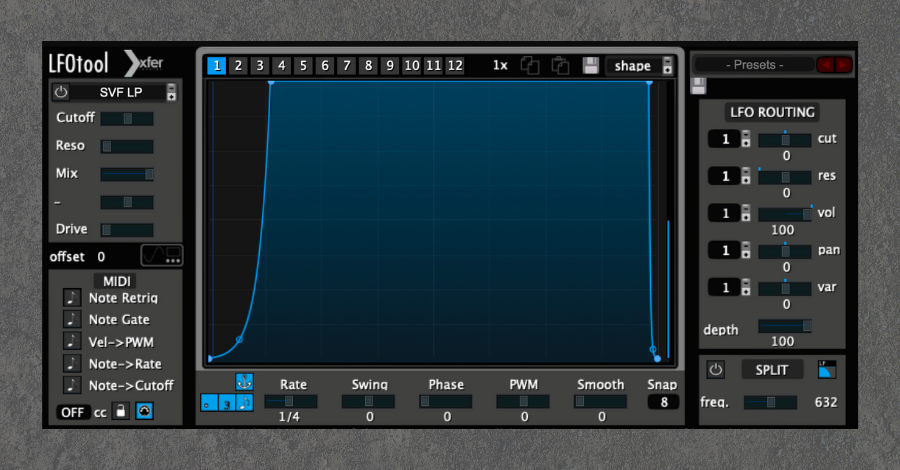The width and height of the screenshot is (900, 470).
Task: Click the blue MIDI knob icon
Action: pos(144,411)
